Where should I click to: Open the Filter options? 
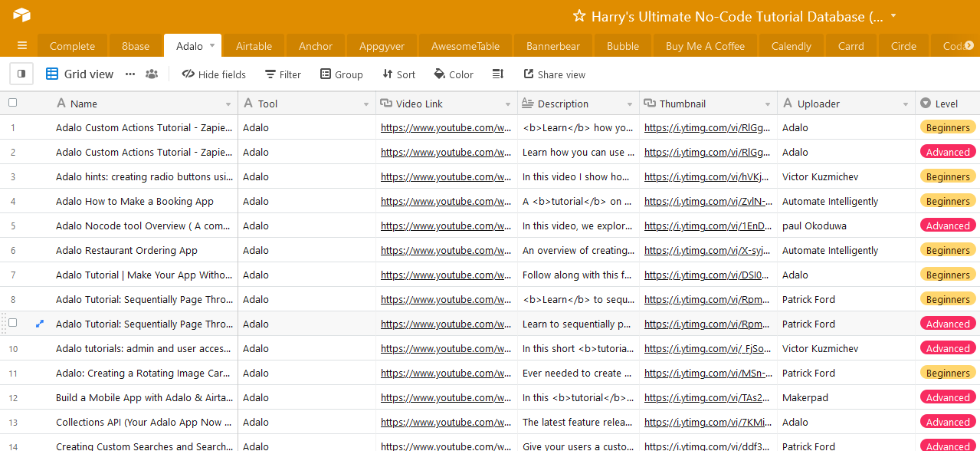(x=283, y=74)
